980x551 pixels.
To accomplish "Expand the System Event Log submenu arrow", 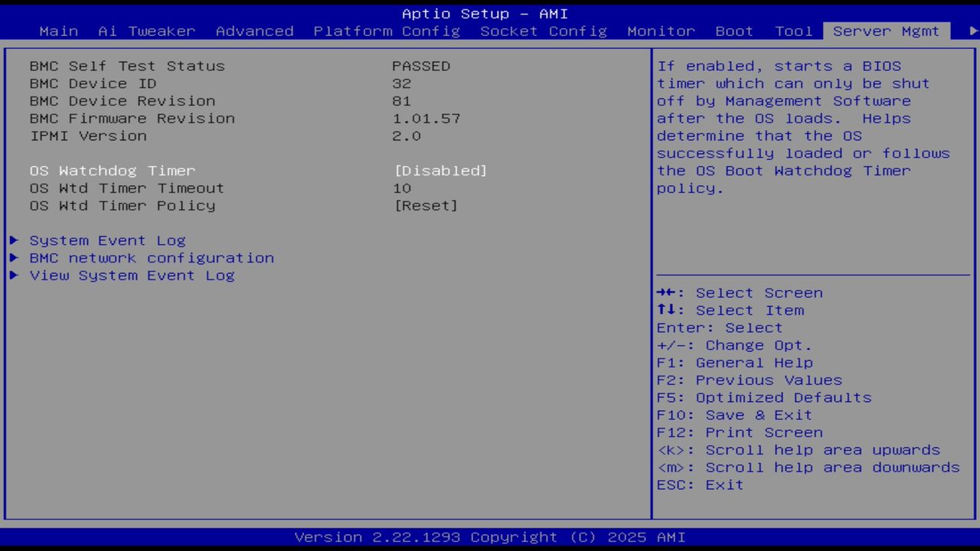I will [x=13, y=240].
